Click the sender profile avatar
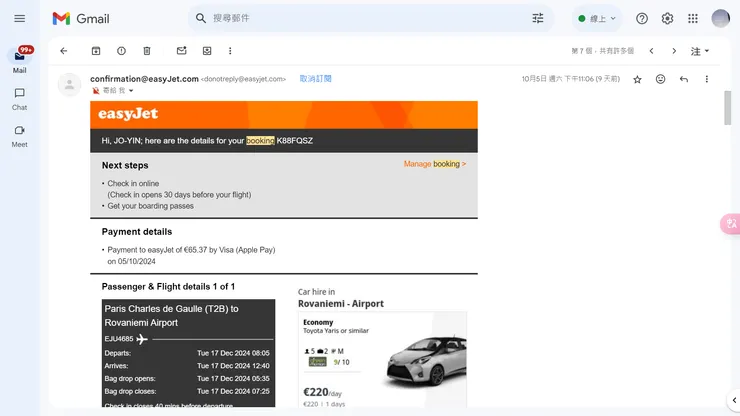The width and height of the screenshot is (740, 416). 69,85
